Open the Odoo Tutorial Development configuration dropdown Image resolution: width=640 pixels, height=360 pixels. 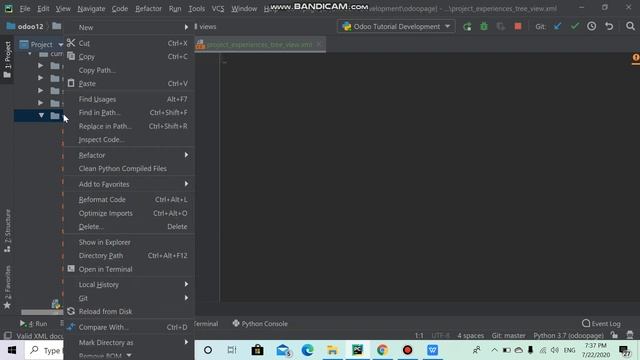coord(396,27)
